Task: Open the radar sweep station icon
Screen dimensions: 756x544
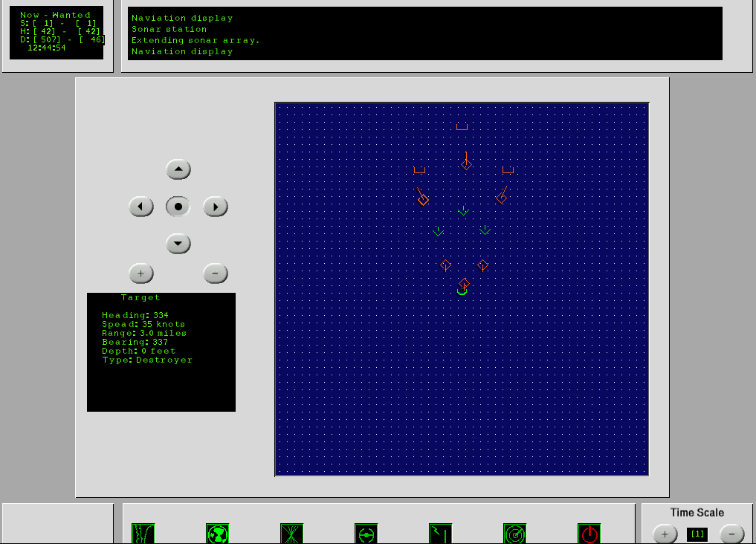Action: point(514,534)
